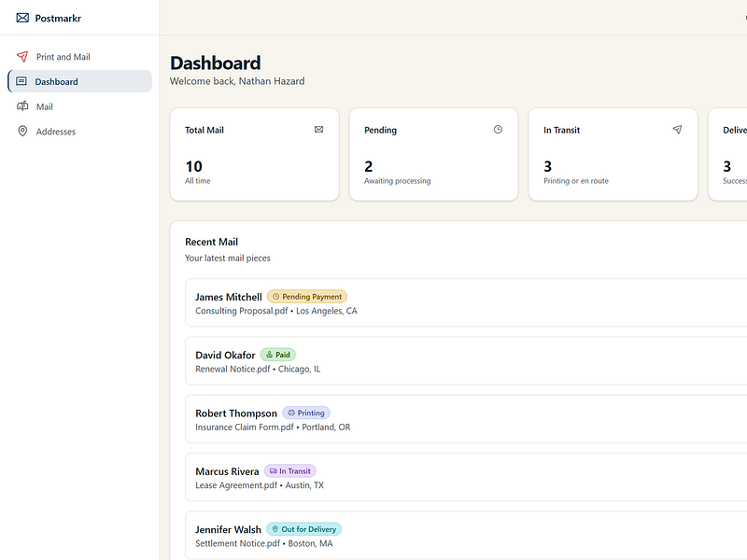
Task: Click the Mail mailbox icon in sidebar
Action: (x=22, y=106)
